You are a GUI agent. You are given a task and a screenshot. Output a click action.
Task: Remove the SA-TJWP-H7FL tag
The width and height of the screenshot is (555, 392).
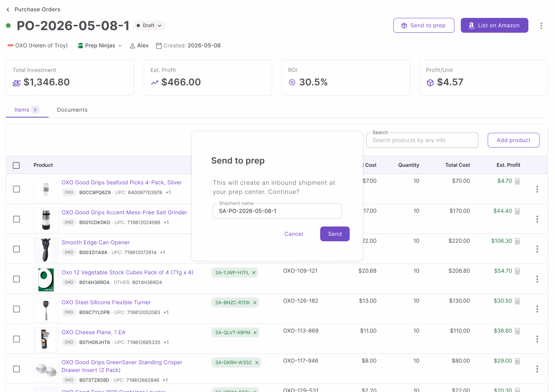pos(254,273)
